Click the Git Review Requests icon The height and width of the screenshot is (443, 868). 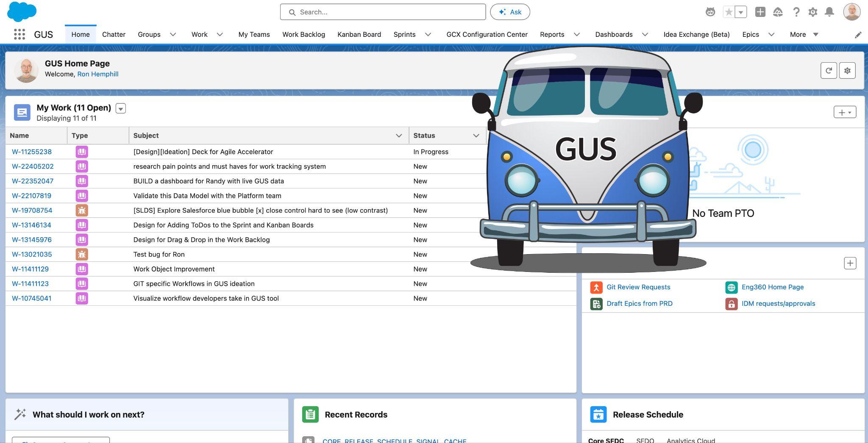click(x=596, y=288)
